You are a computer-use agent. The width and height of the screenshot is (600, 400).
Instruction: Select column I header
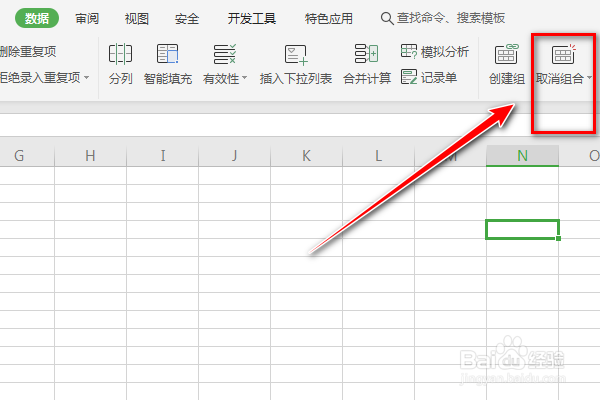[x=163, y=156]
